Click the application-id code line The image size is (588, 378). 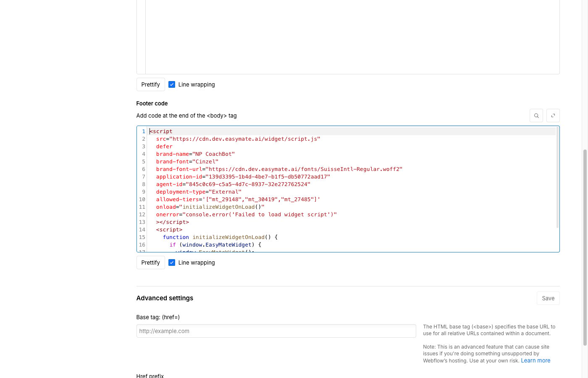point(243,177)
